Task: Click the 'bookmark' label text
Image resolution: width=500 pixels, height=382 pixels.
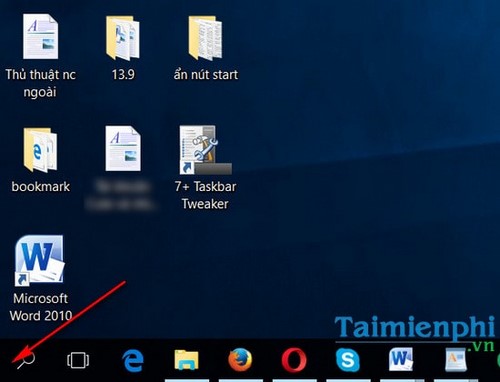Action: 41,187
